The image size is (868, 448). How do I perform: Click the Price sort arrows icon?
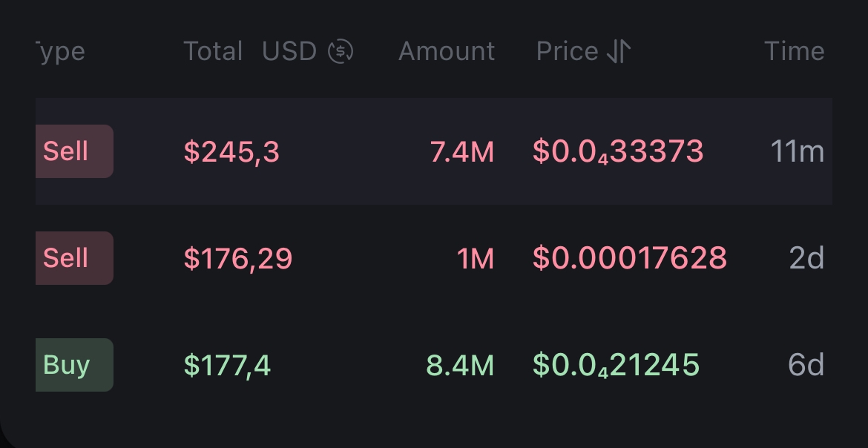[619, 51]
